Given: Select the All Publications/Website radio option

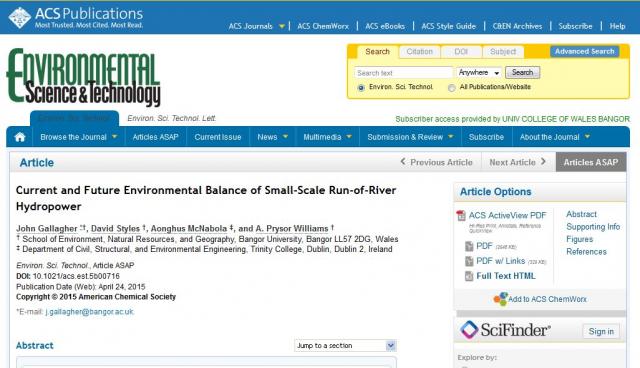Looking at the screenshot, I should point(451,88).
